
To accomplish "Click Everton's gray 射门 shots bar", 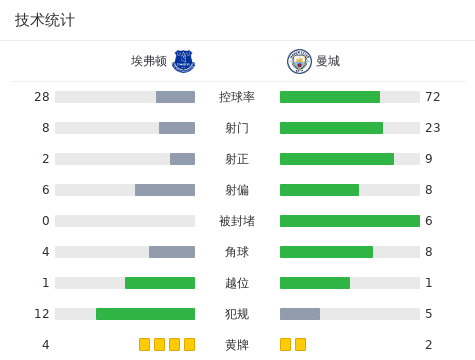I will (177, 128).
